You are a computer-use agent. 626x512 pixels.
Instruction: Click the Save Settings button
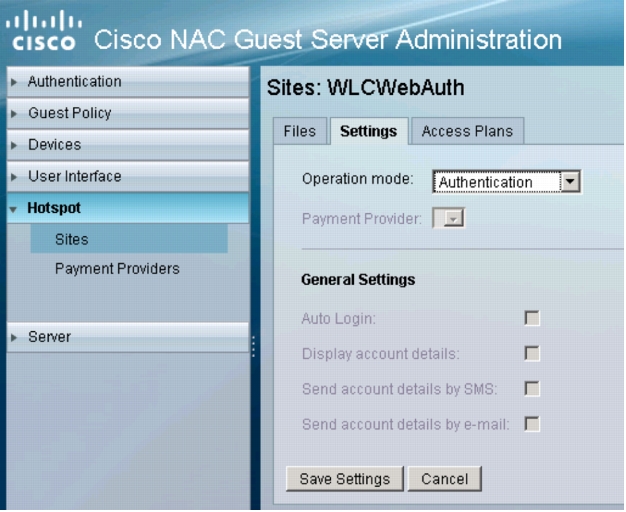point(345,479)
